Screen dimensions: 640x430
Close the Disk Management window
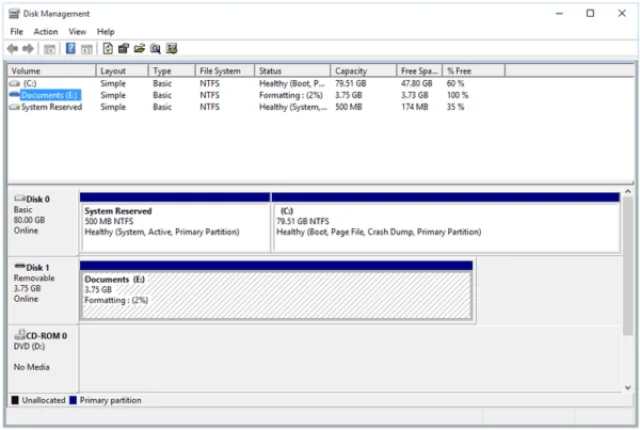click(x=622, y=13)
